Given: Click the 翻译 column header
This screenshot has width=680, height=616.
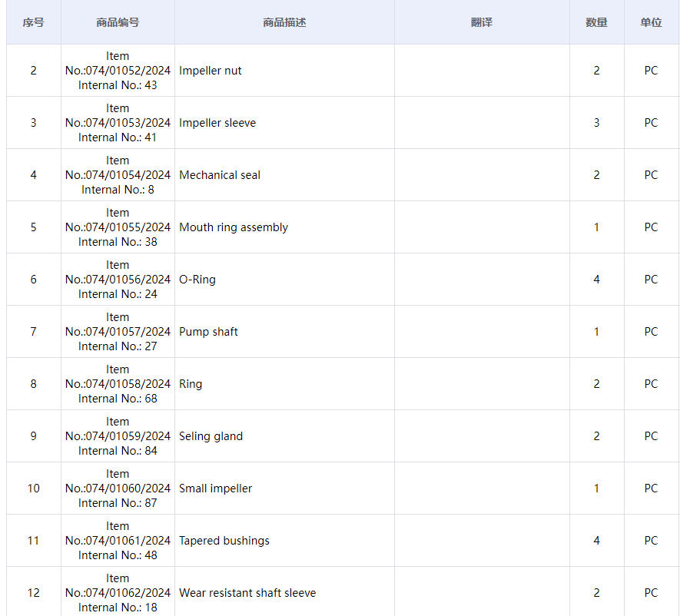Looking at the screenshot, I should tap(481, 22).
